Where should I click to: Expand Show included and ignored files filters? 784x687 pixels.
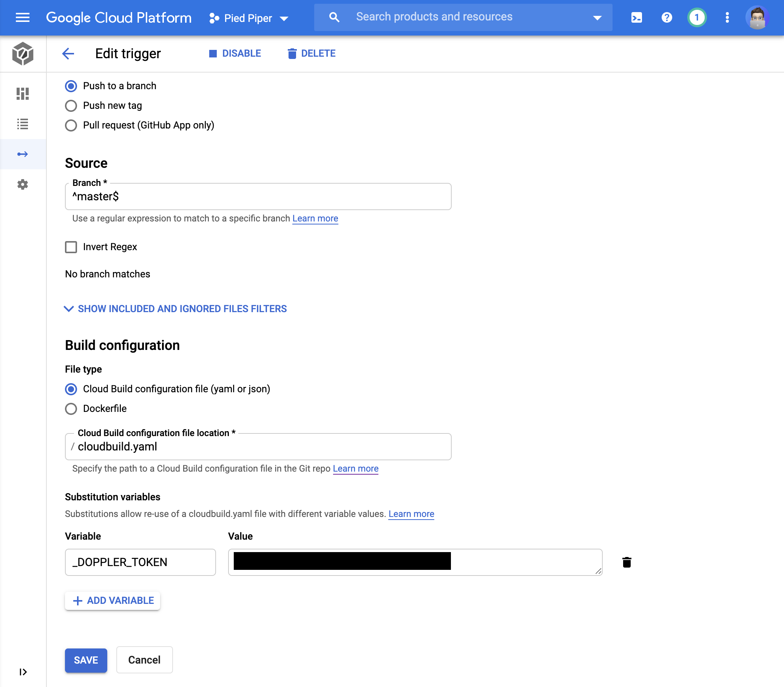click(x=176, y=309)
